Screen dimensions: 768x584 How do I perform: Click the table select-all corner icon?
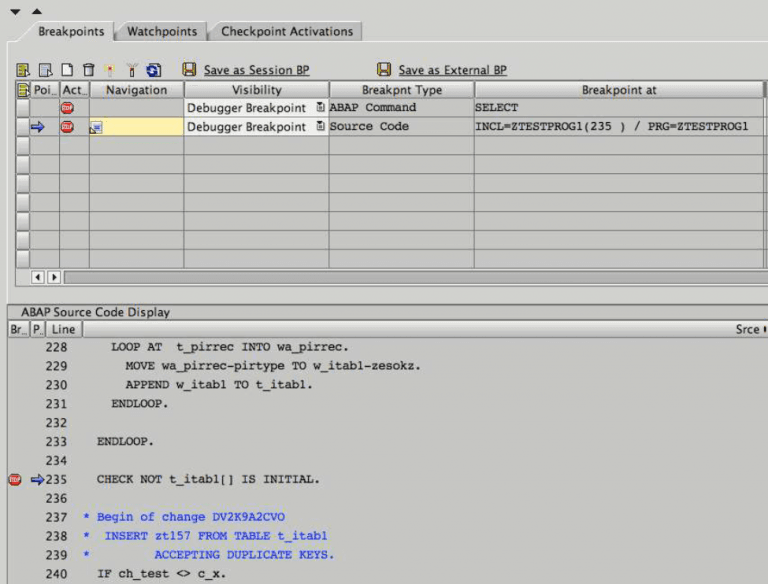coord(23,90)
